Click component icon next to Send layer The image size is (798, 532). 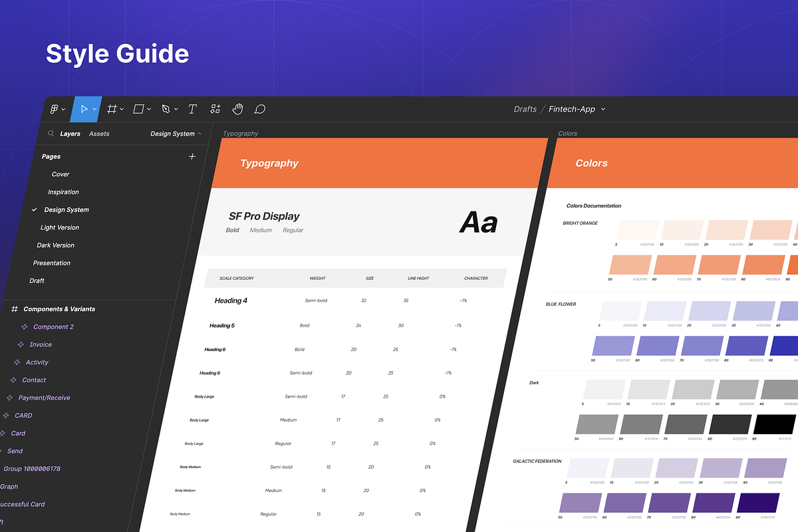pyautogui.click(x=2, y=451)
